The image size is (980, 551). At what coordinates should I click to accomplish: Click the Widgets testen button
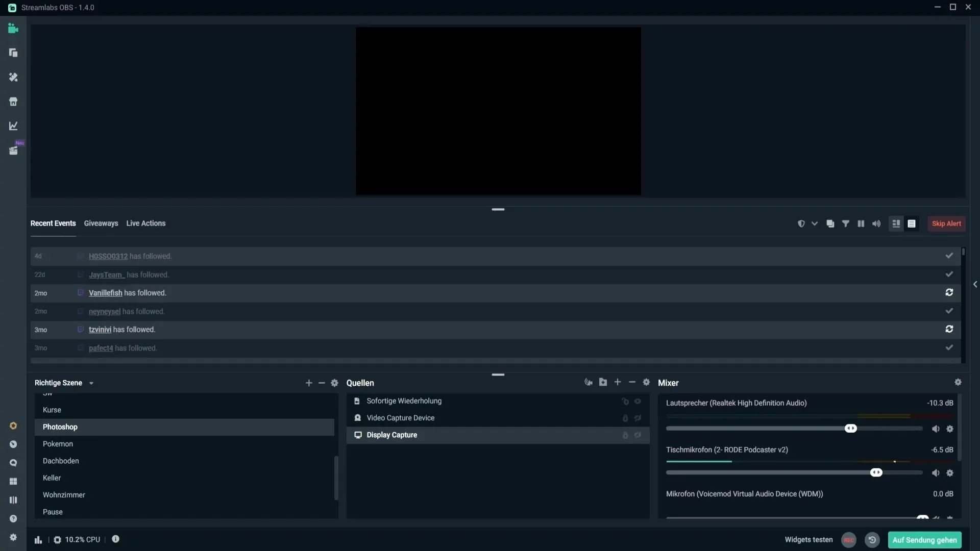click(808, 540)
